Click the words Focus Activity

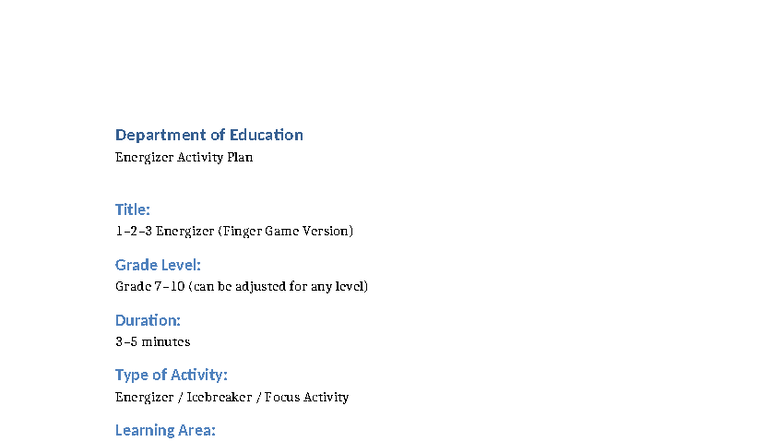pyautogui.click(x=306, y=397)
